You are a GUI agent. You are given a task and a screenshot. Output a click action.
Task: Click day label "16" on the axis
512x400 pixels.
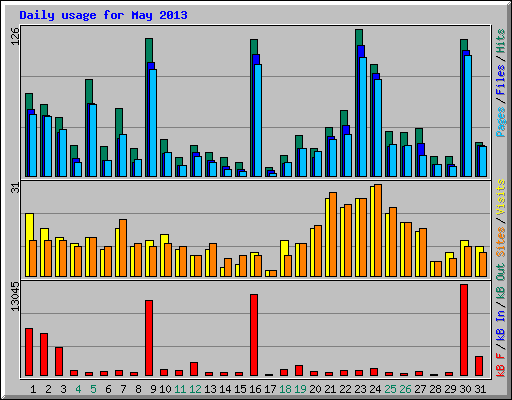click(x=255, y=389)
